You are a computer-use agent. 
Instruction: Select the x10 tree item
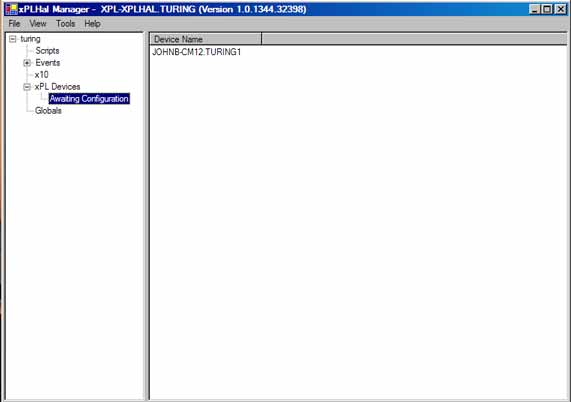(42, 75)
